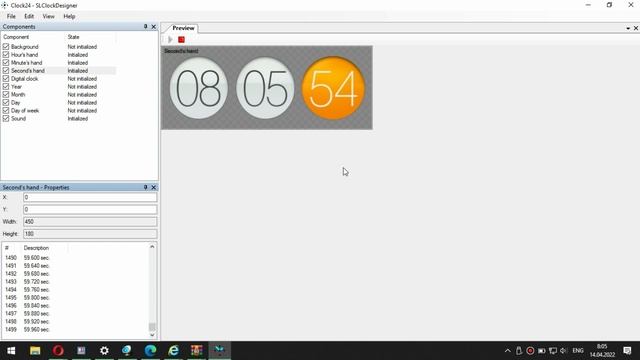This screenshot has height=360, width=640.
Task: Open Settings gear from the taskbar
Action: [x=104, y=351]
